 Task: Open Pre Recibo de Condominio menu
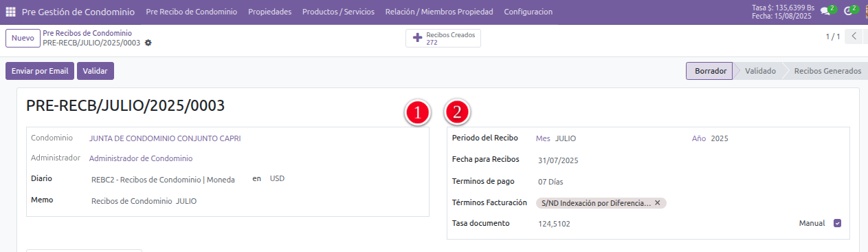click(192, 12)
